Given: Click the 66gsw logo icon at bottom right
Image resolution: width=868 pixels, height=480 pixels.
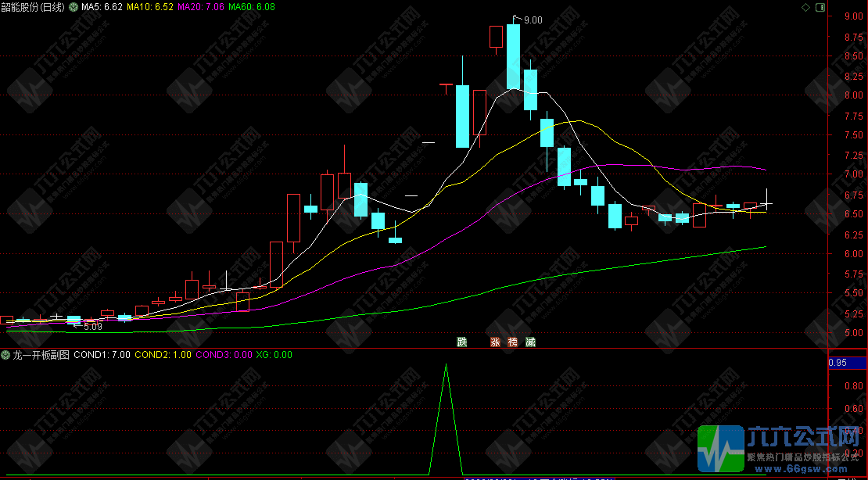Looking at the screenshot, I should click(720, 449).
